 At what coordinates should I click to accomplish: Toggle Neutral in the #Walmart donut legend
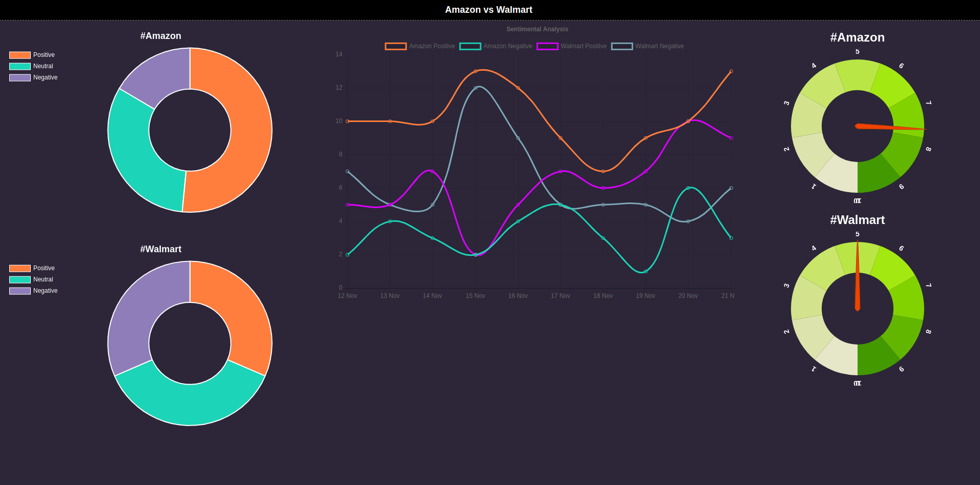coord(31,279)
